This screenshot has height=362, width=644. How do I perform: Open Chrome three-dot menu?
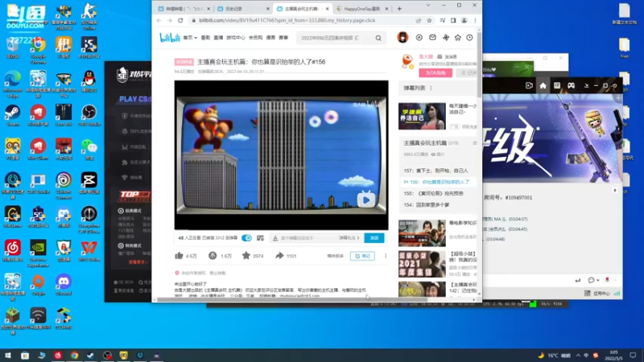[475, 20]
